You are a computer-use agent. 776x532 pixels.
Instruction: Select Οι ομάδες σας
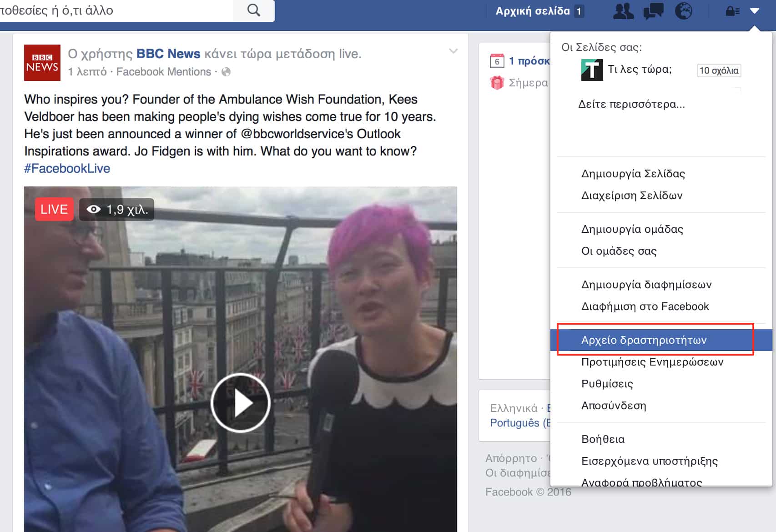pyautogui.click(x=619, y=251)
